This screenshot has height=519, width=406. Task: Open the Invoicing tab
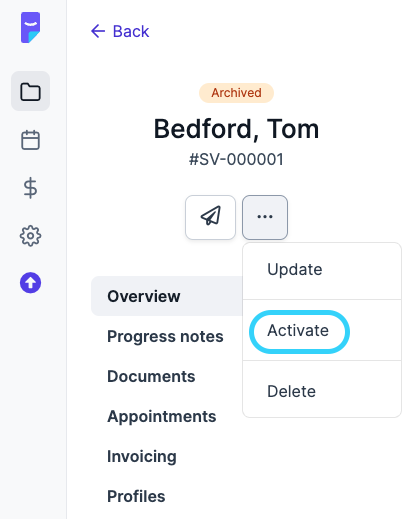(142, 456)
